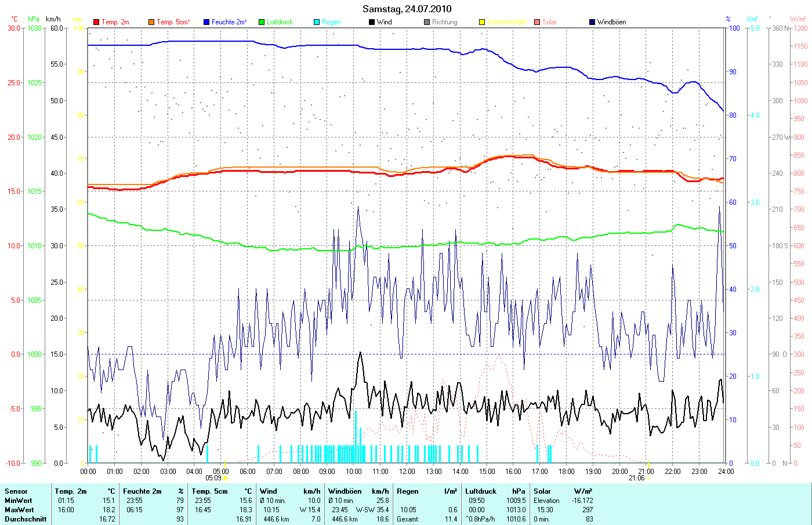The width and height of the screenshot is (812, 525).
Task: Click the chart title Samstag, 24.07.2010
Action: pos(407,9)
